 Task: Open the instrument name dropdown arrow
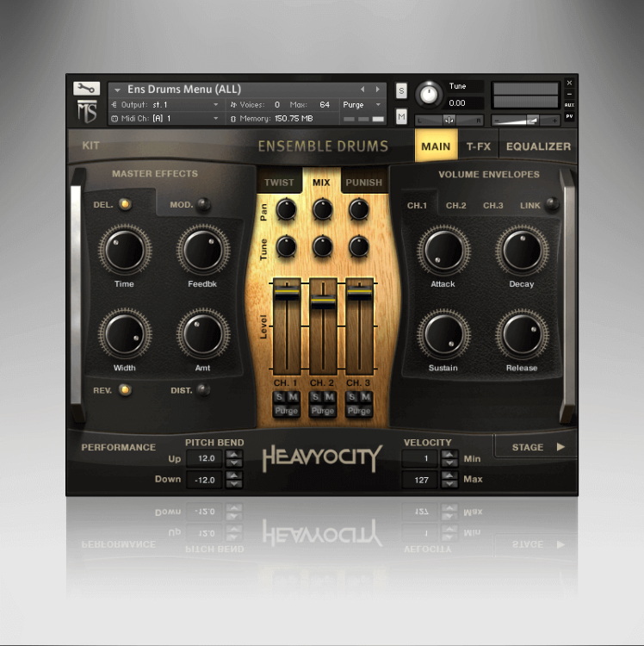(x=117, y=90)
